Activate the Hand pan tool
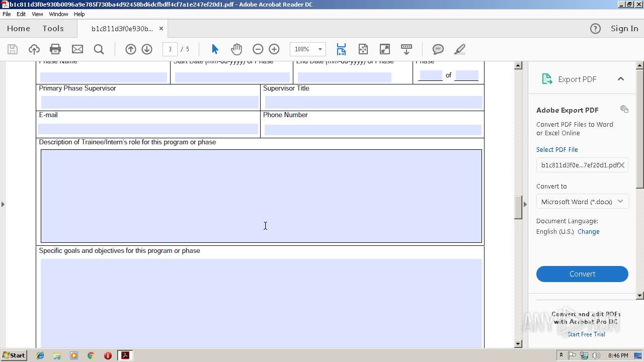The width and height of the screenshot is (644, 362). pyautogui.click(x=236, y=49)
